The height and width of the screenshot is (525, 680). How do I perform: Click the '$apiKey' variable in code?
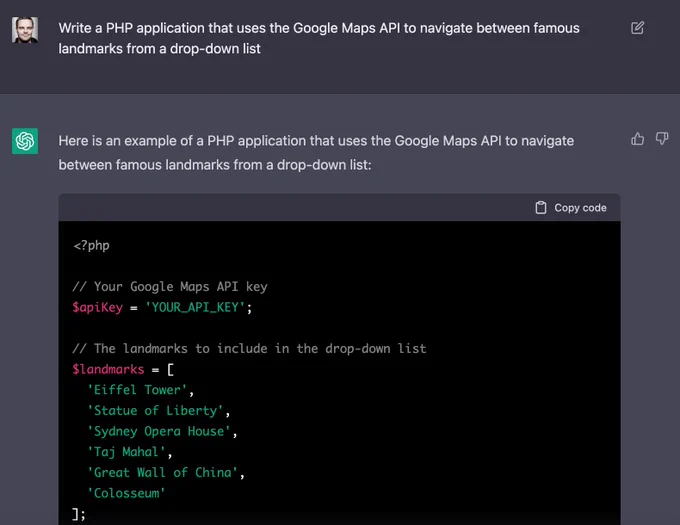click(98, 307)
